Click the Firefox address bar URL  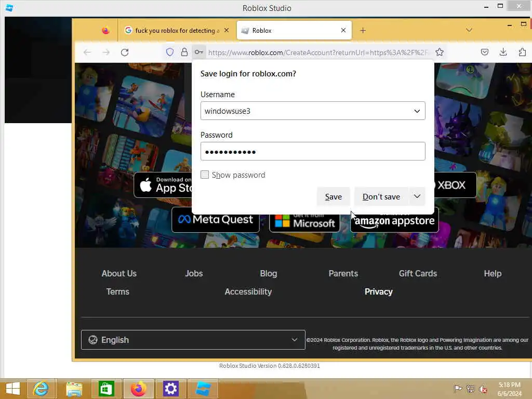[318, 52]
